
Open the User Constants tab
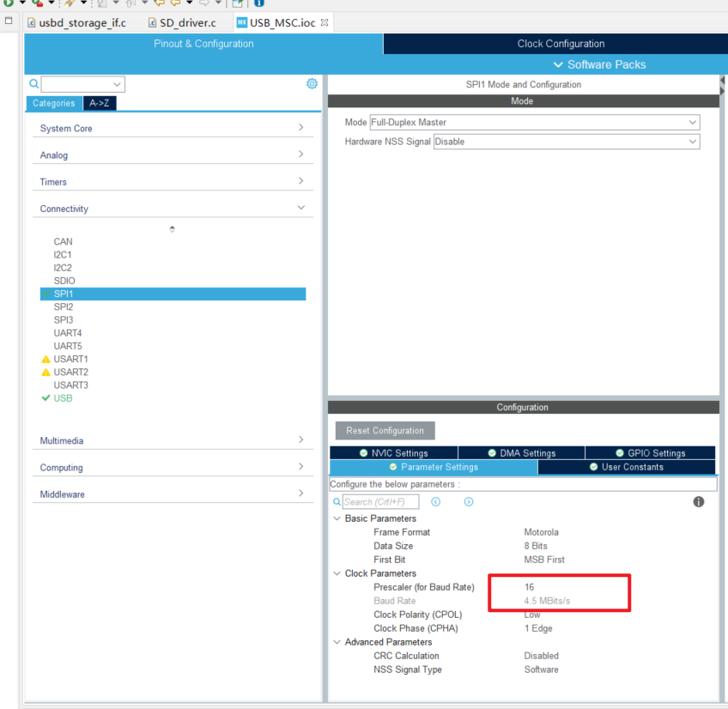627,467
